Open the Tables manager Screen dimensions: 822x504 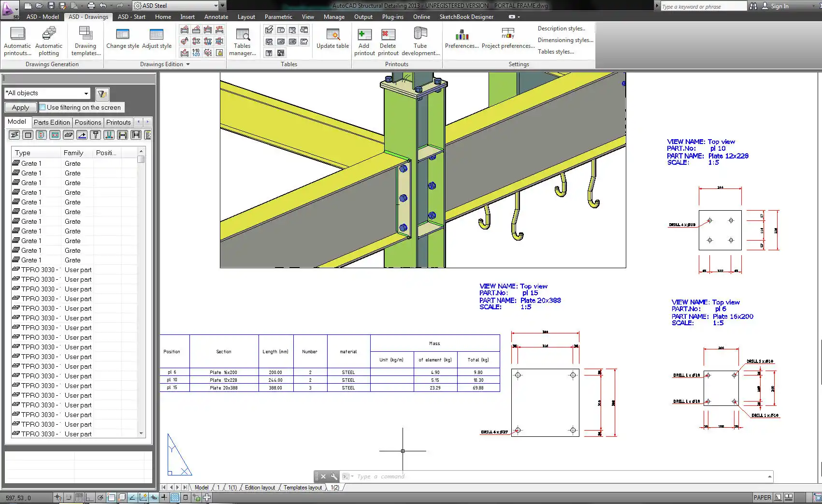[x=242, y=41]
